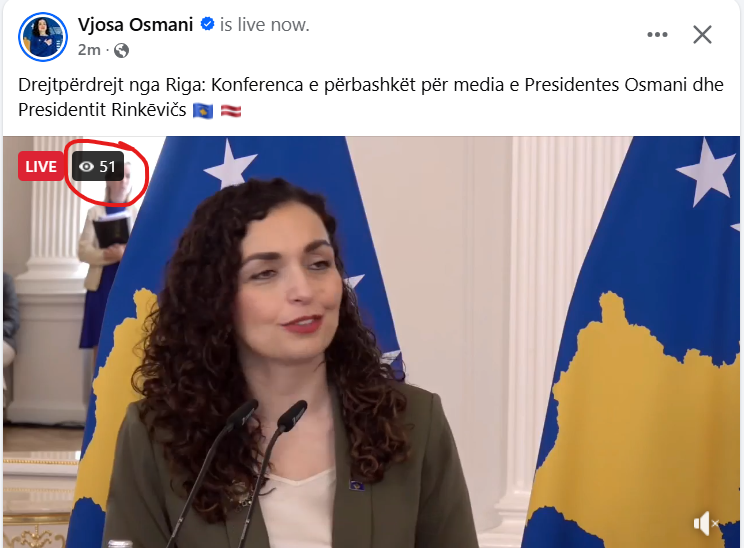Close the live video post
The width and height of the screenshot is (744, 548).
(702, 35)
